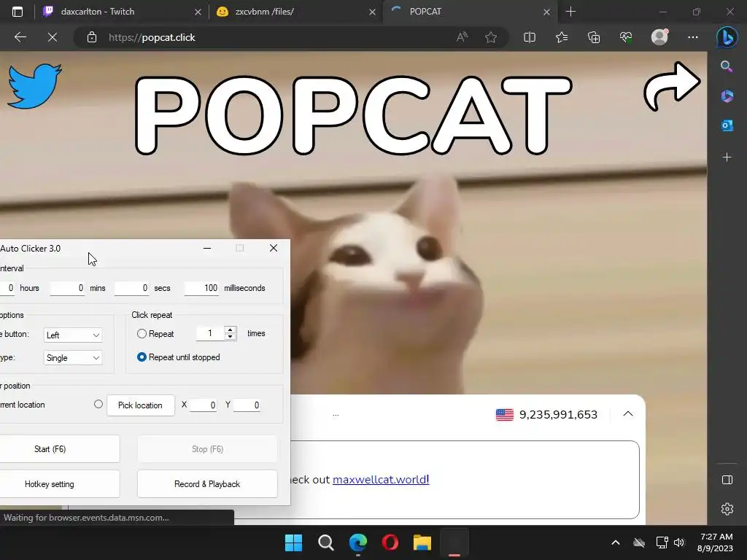This screenshot has height=560, width=747.
Task: Show hidden tray icons chevron
Action: 616,542
